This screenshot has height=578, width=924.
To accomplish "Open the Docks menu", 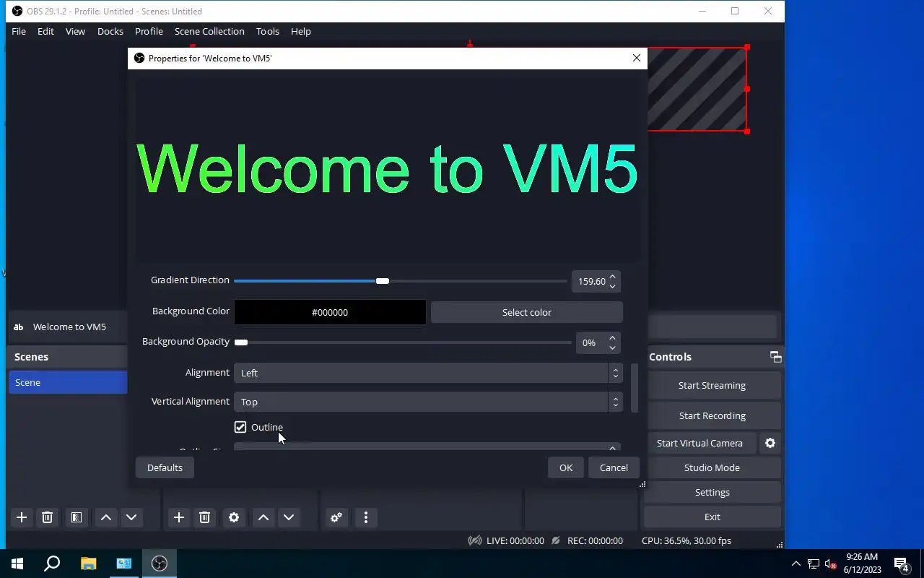I will [110, 31].
